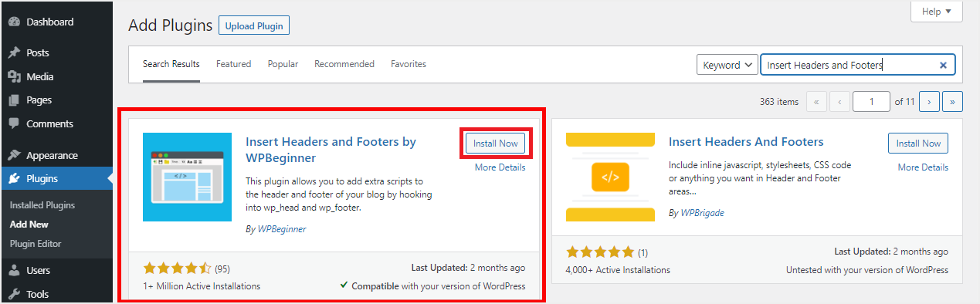Switch to the Search Results tab
This screenshot has width=980, height=304.
171,64
